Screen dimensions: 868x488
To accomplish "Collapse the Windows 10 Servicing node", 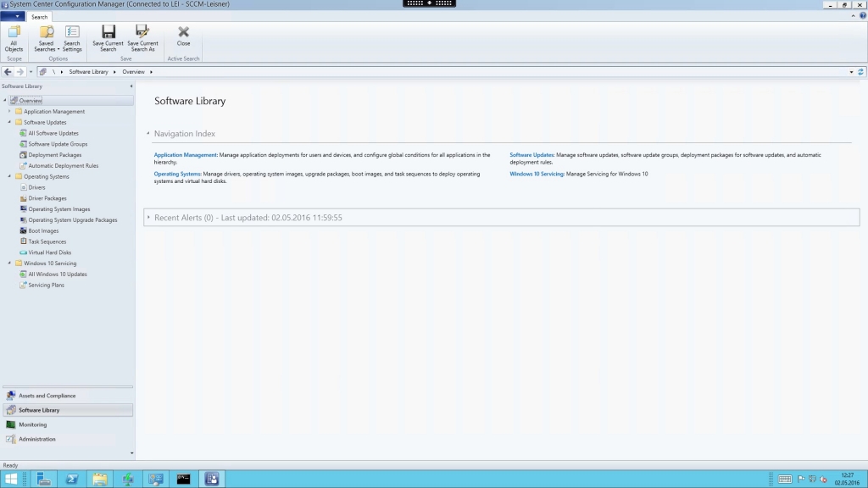I will [9, 263].
